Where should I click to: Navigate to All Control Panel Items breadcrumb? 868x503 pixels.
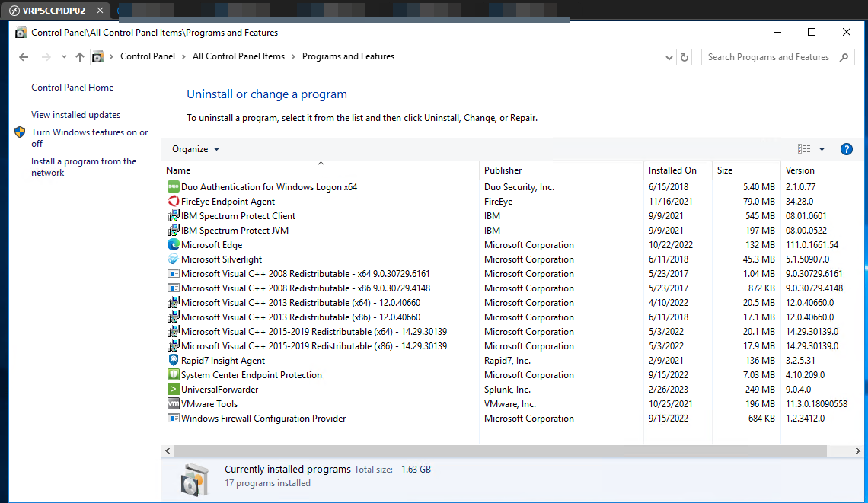(238, 56)
